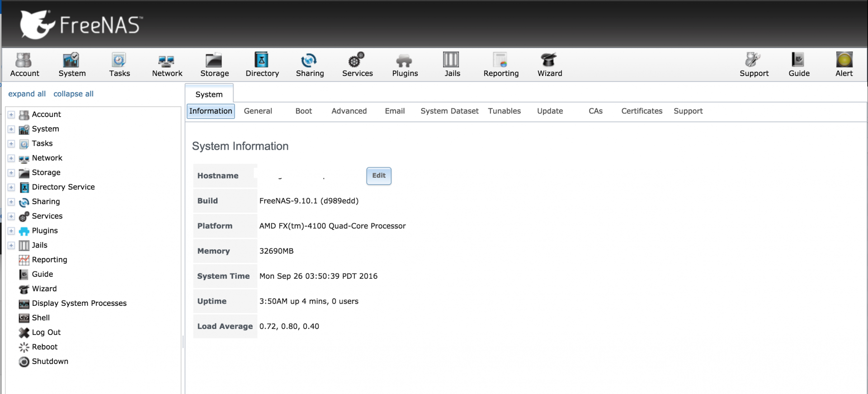Click the Wizard hat icon in the sidebar
This screenshot has height=394, width=868.
[x=24, y=289]
